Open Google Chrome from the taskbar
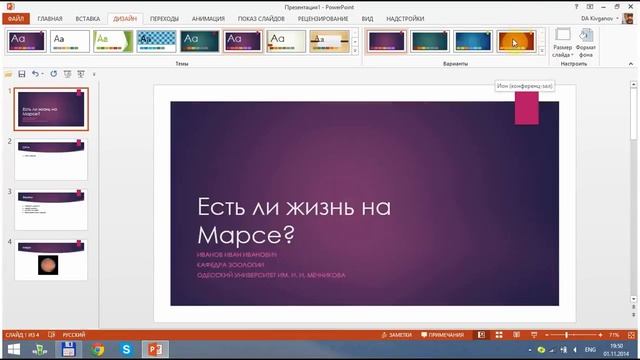The height and width of the screenshot is (360, 640). tap(98, 350)
